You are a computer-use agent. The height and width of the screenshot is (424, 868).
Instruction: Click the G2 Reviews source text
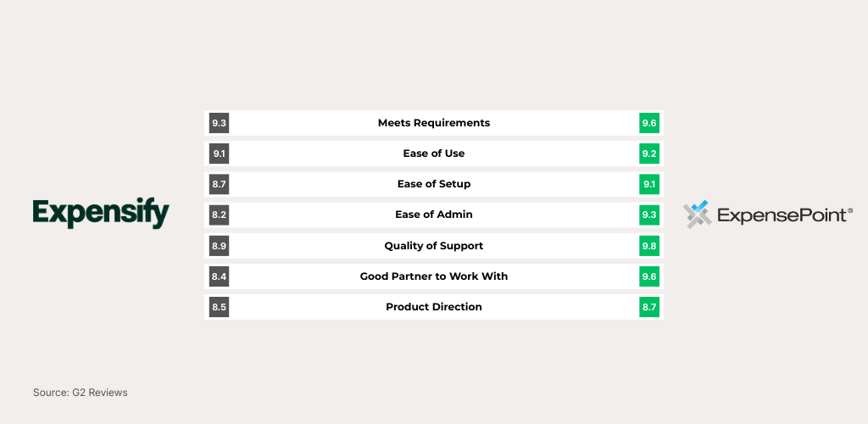coord(81,393)
